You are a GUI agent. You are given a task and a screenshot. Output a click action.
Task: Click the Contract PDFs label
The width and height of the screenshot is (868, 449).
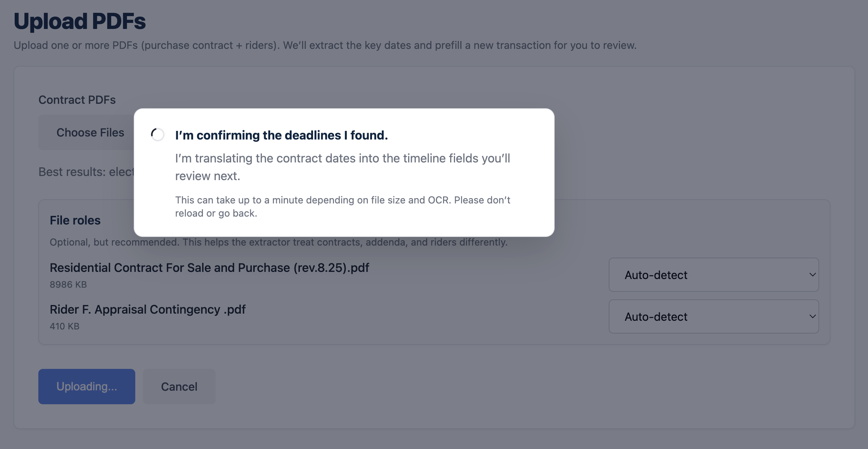click(x=77, y=99)
